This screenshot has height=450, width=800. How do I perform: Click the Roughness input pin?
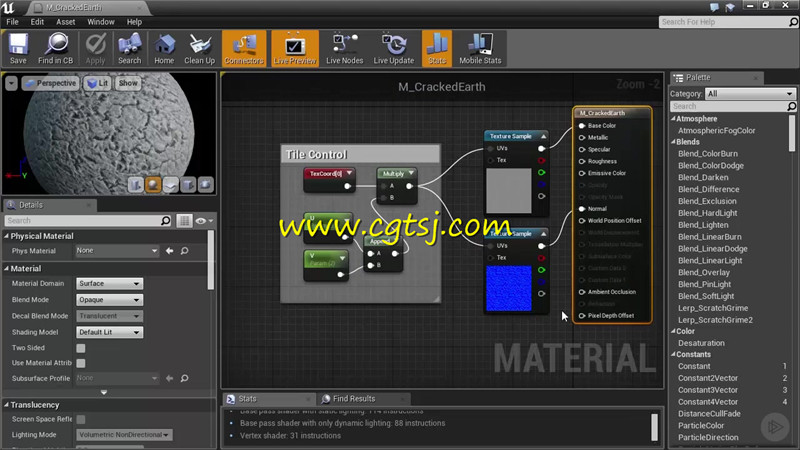pyautogui.click(x=582, y=161)
